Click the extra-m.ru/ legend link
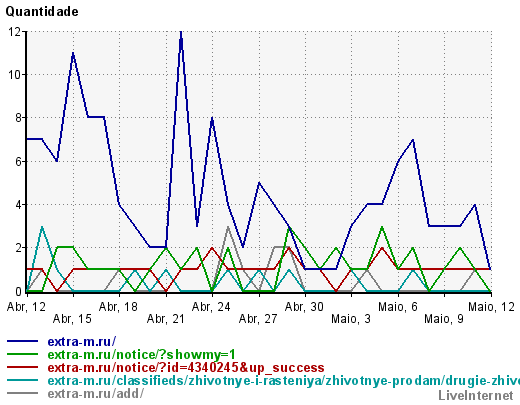Screen dimensions: 520x405 coord(82,341)
